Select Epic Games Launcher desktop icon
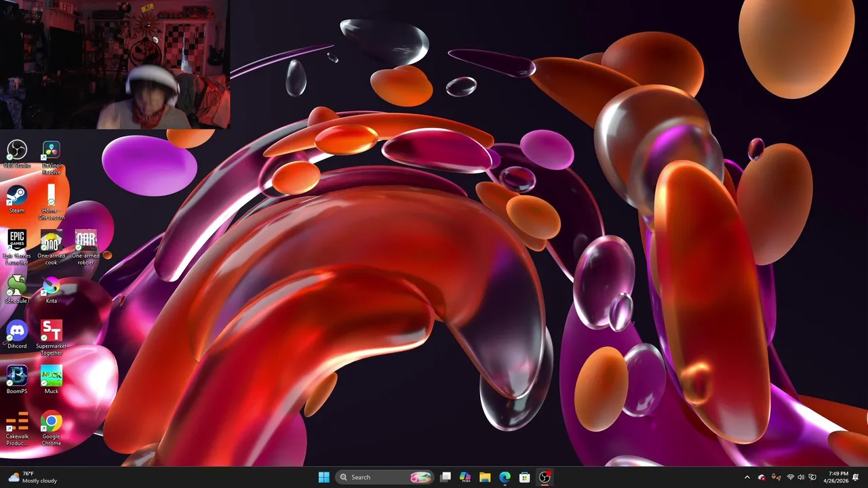 pyautogui.click(x=17, y=247)
